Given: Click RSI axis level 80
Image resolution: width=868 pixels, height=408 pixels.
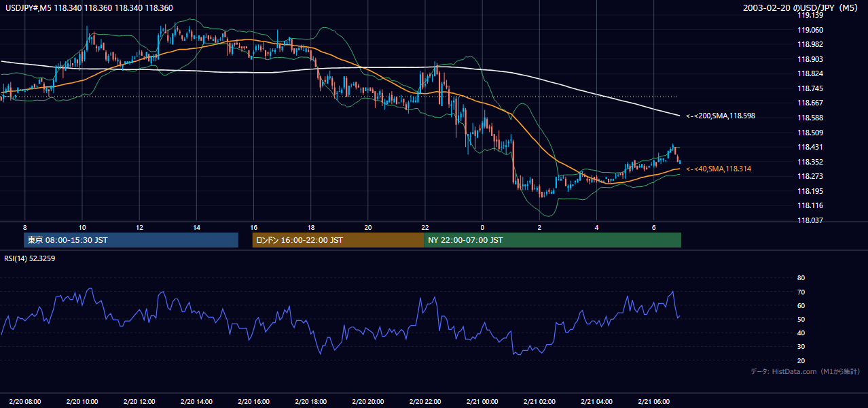Looking at the screenshot, I should 801,278.
